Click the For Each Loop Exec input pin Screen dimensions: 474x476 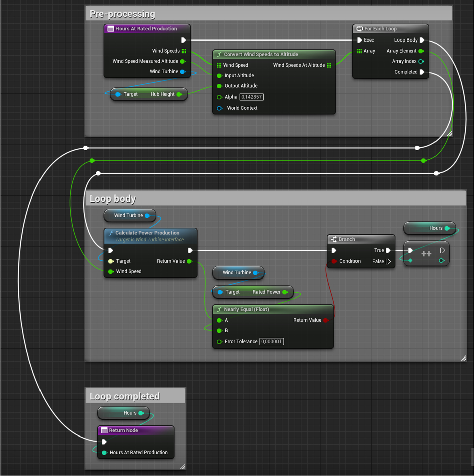click(x=359, y=40)
